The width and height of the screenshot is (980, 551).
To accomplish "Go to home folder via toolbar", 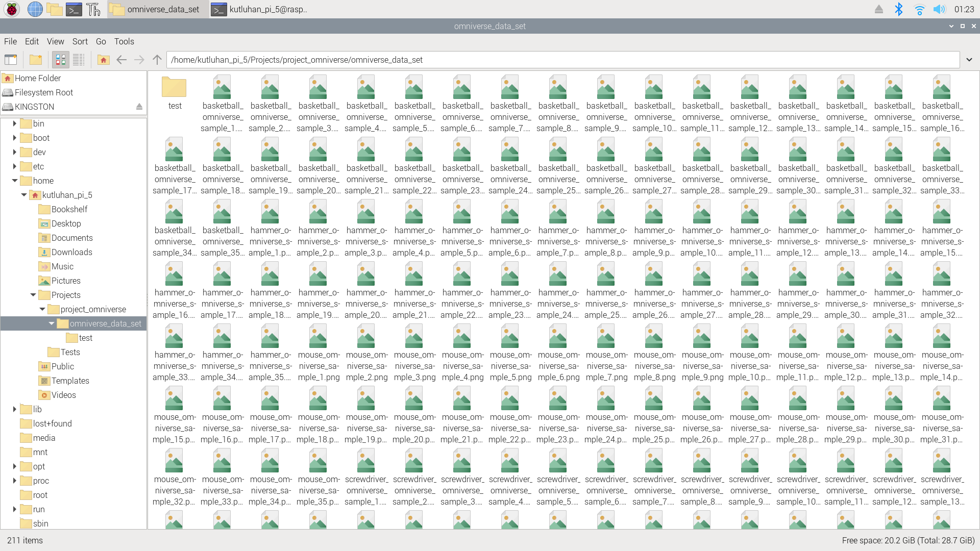I will (104, 60).
